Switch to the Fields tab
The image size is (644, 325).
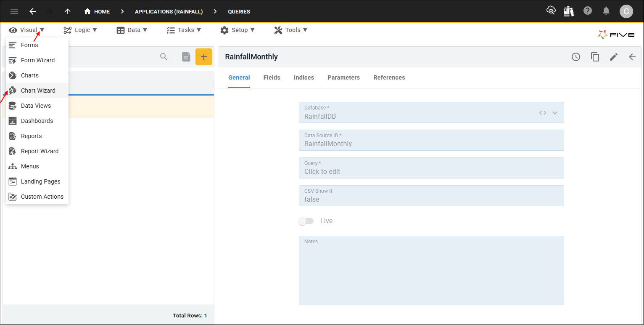click(x=272, y=77)
